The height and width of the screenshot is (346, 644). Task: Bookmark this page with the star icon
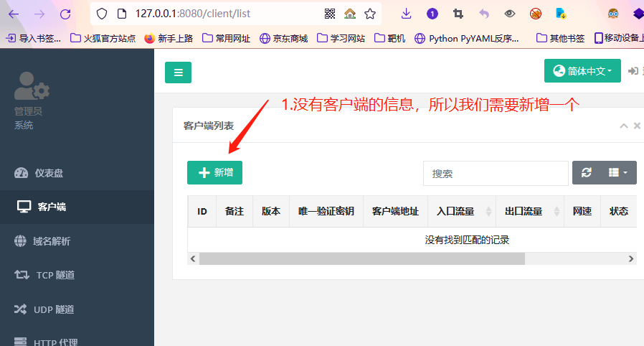[370, 14]
